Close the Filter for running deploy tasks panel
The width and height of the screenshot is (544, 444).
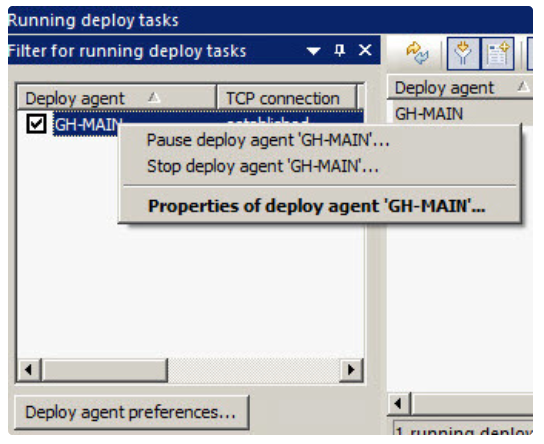click(365, 51)
